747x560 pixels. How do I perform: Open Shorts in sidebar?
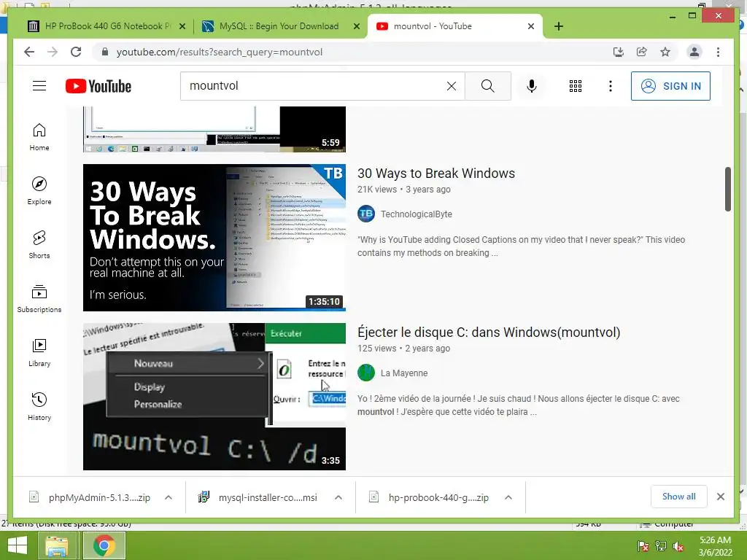[x=39, y=245]
